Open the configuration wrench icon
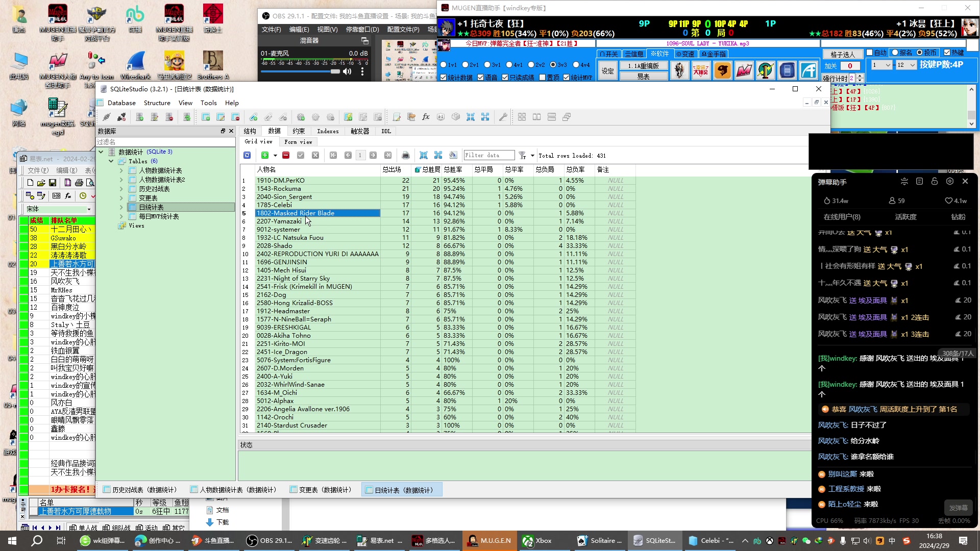980x551 pixels. pyautogui.click(x=503, y=117)
